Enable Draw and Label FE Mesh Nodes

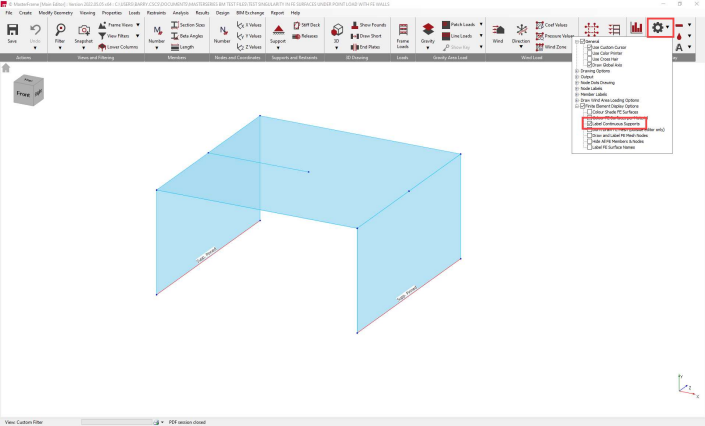click(x=589, y=135)
